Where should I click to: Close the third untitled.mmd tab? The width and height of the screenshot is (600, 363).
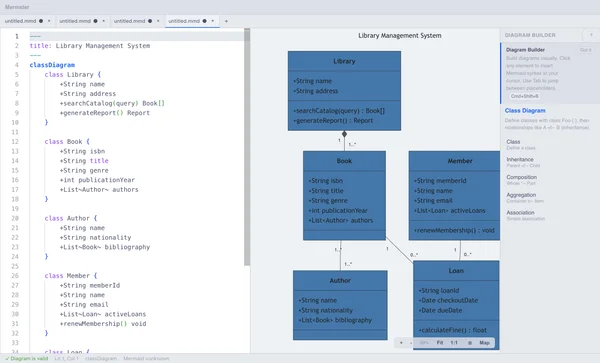pos(158,21)
